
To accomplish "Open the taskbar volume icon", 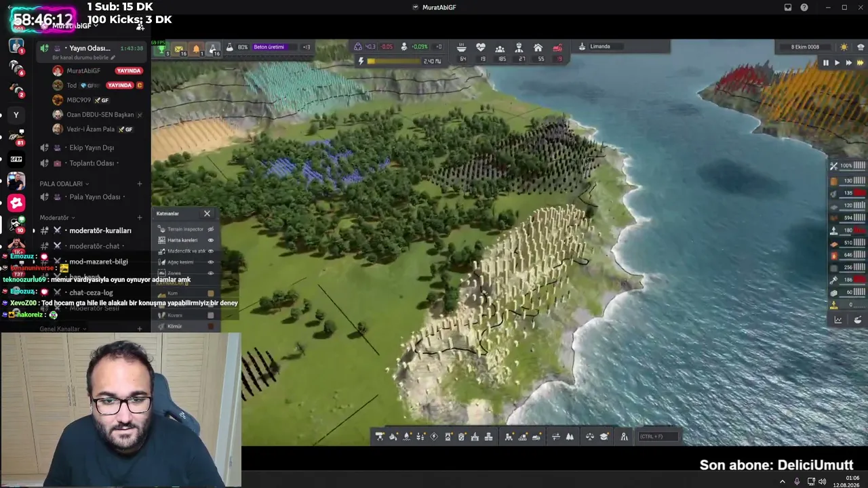I will [x=823, y=481].
